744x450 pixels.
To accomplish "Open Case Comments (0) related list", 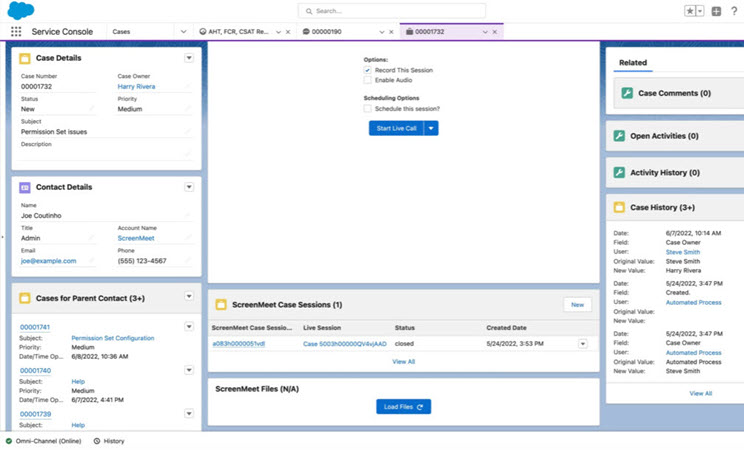I will [674, 93].
